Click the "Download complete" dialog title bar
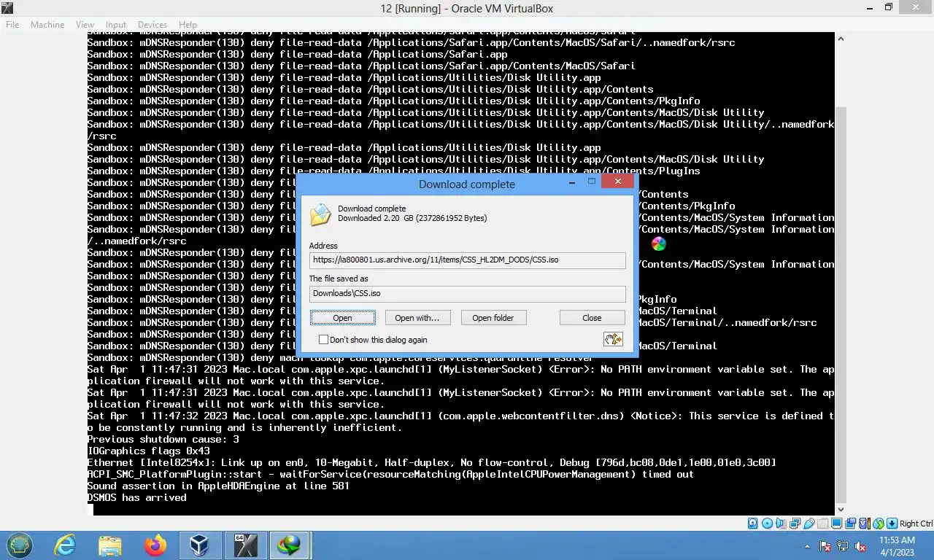 point(467,184)
